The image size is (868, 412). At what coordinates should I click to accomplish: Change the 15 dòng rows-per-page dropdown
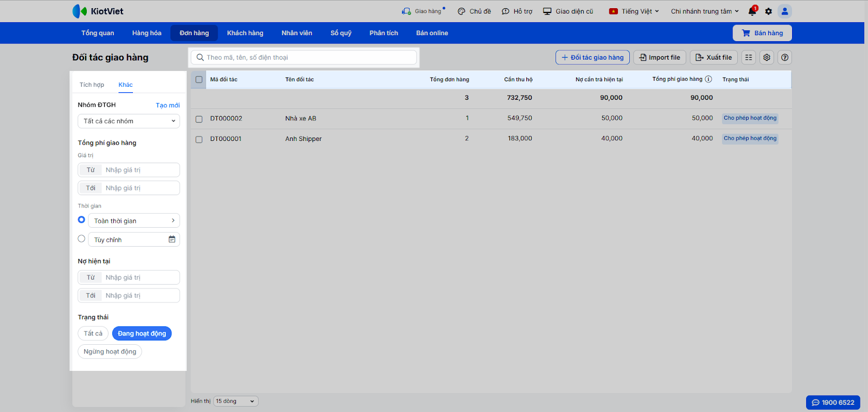[236, 401]
